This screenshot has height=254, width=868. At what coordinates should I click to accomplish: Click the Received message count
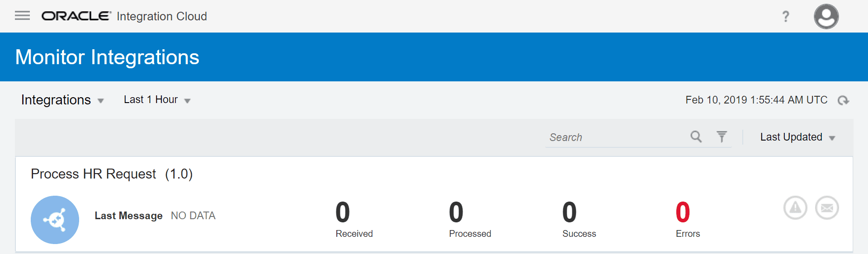[x=343, y=212]
